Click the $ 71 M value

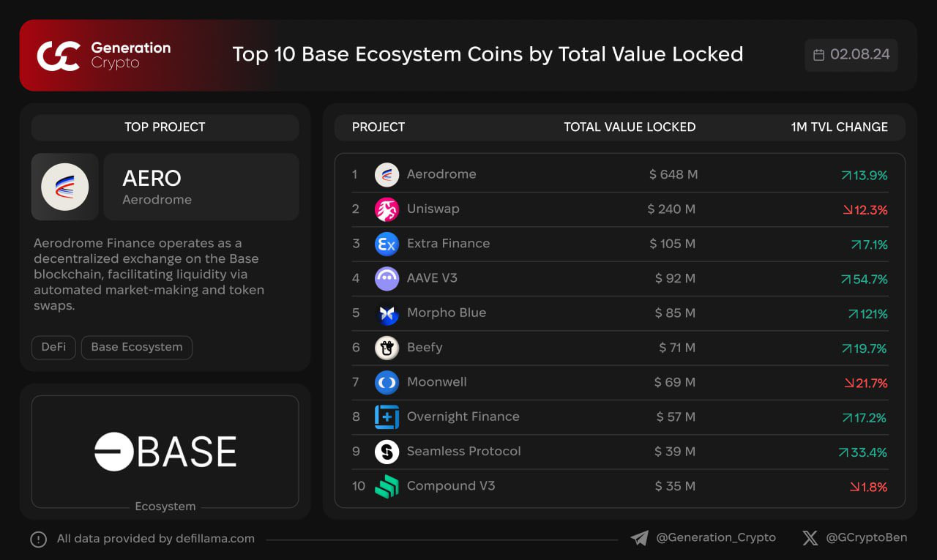[677, 348]
